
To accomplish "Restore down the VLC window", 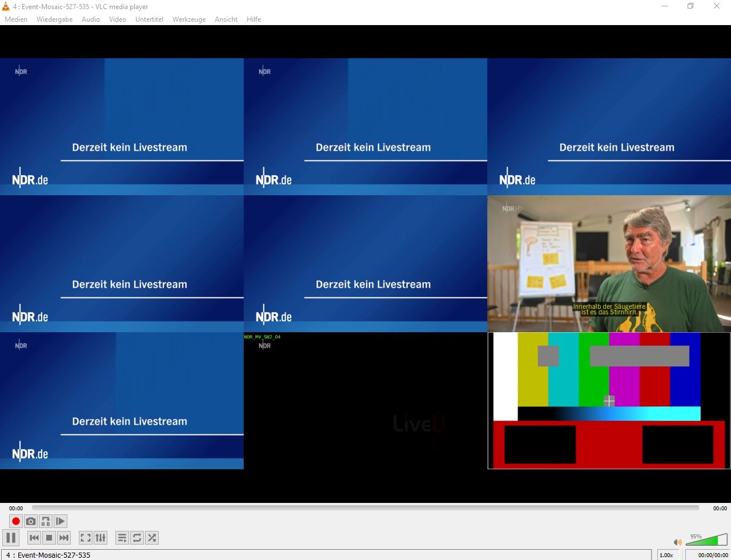I will coord(690,6).
